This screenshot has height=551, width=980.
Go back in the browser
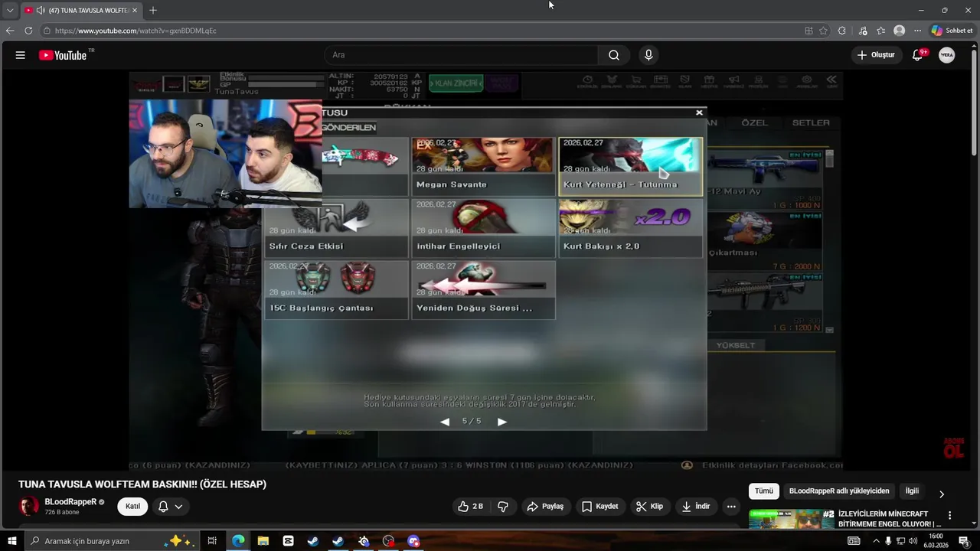coord(10,31)
